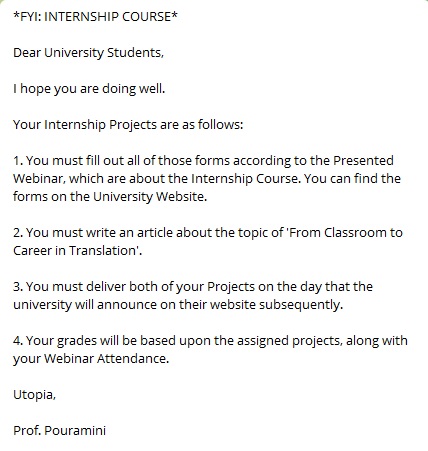Click the number '2.' list marker

[x=18, y=233]
